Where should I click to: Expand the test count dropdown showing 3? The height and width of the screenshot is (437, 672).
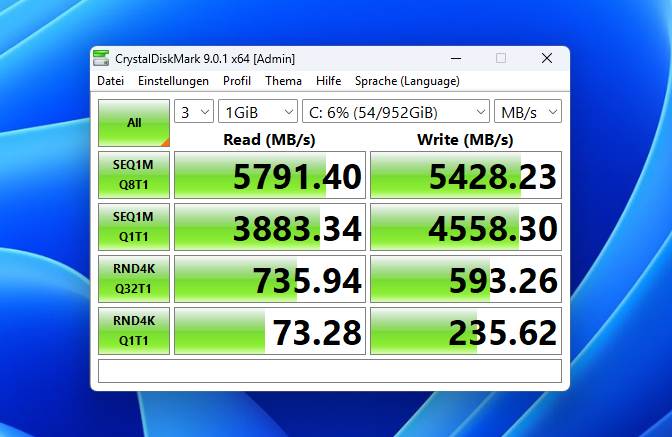click(194, 112)
